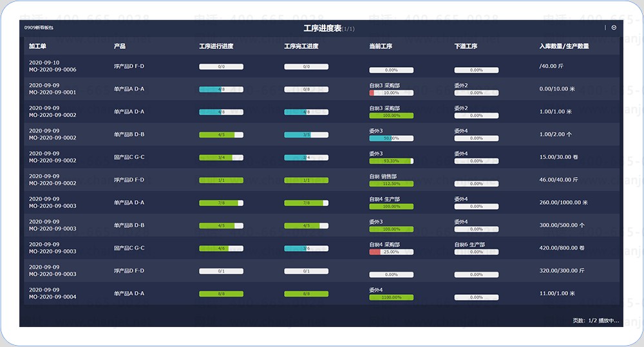This screenshot has width=644, height=347.
Task: Click the 自制4 生产部 current process label
Action: click(x=384, y=199)
